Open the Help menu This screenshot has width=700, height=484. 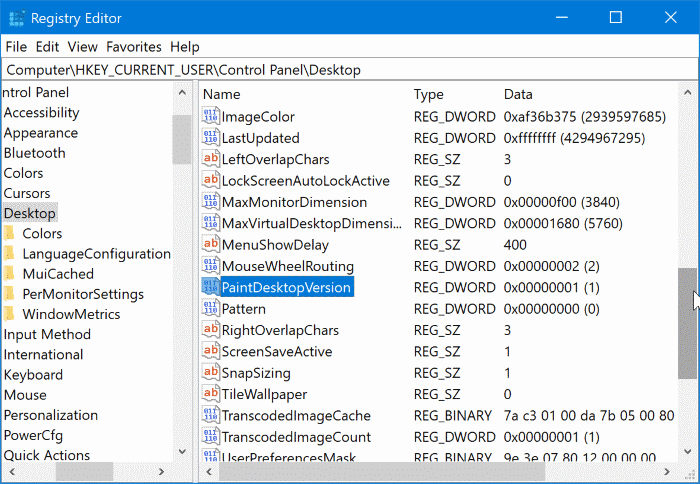[184, 47]
